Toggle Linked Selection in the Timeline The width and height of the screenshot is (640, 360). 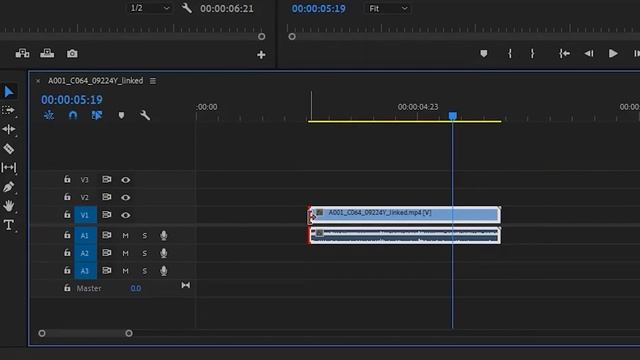click(97, 115)
